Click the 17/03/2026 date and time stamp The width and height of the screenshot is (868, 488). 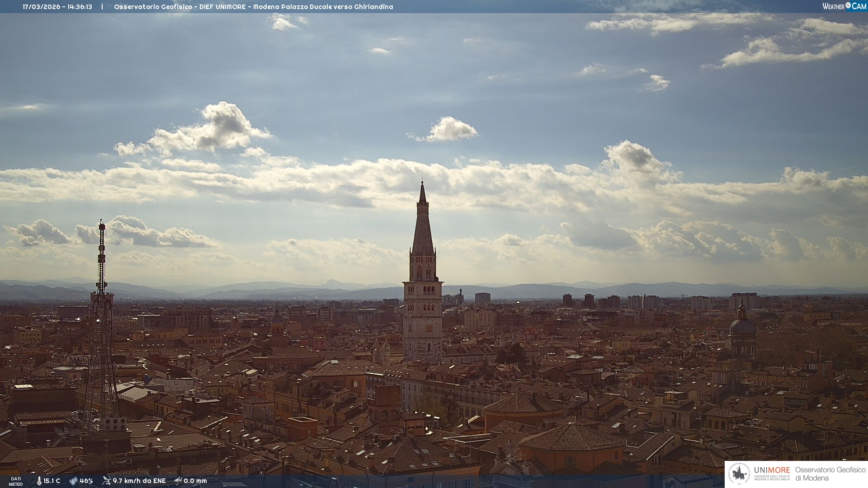click(x=57, y=7)
